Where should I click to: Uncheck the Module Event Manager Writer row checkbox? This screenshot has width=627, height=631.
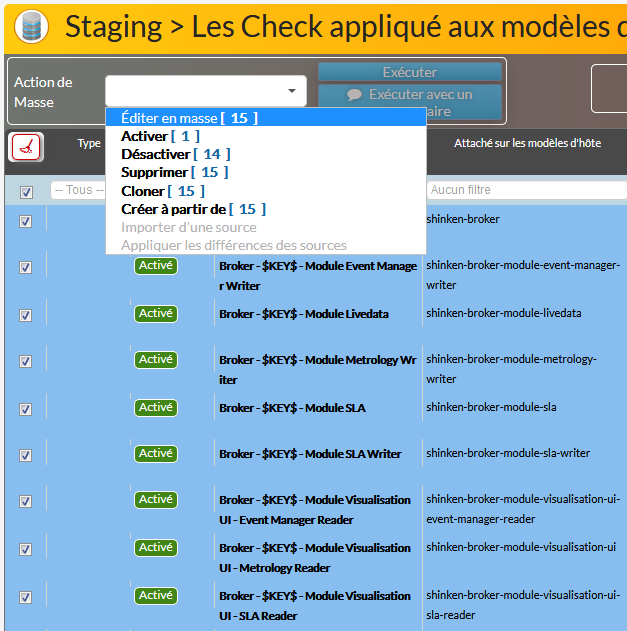(25, 267)
